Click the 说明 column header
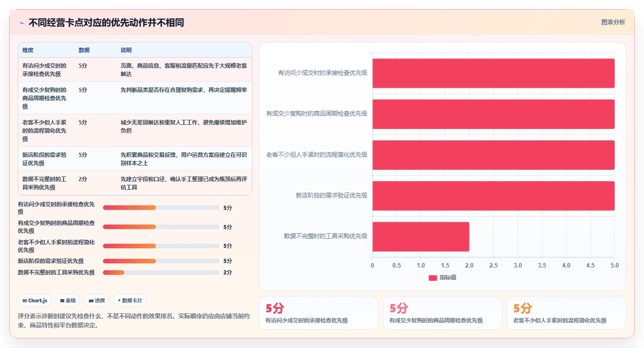Viewport: 644px width, 348px height. (x=126, y=50)
